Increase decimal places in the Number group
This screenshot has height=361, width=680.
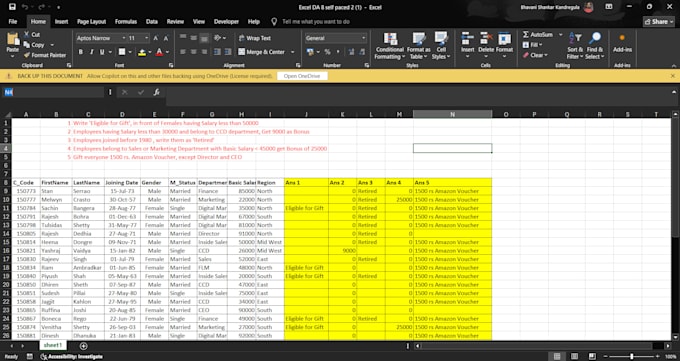click(x=351, y=52)
